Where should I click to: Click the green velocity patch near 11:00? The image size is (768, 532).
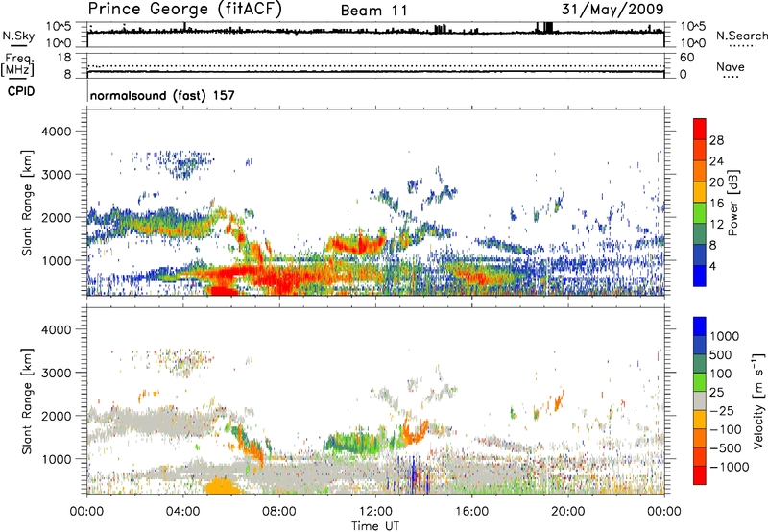[x=353, y=442]
